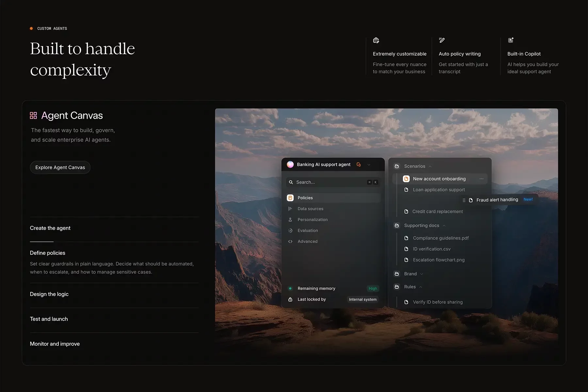Click the Agent Canvas grid icon
Image resolution: width=588 pixels, height=392 pixels.
pyautogui.click(x=33, y=115)
